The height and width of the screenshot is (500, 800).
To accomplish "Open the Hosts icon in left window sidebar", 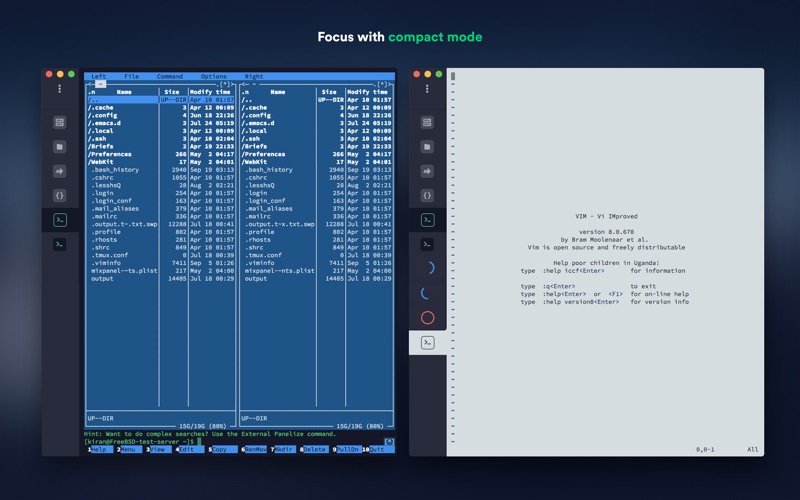I will coord(60,123).
